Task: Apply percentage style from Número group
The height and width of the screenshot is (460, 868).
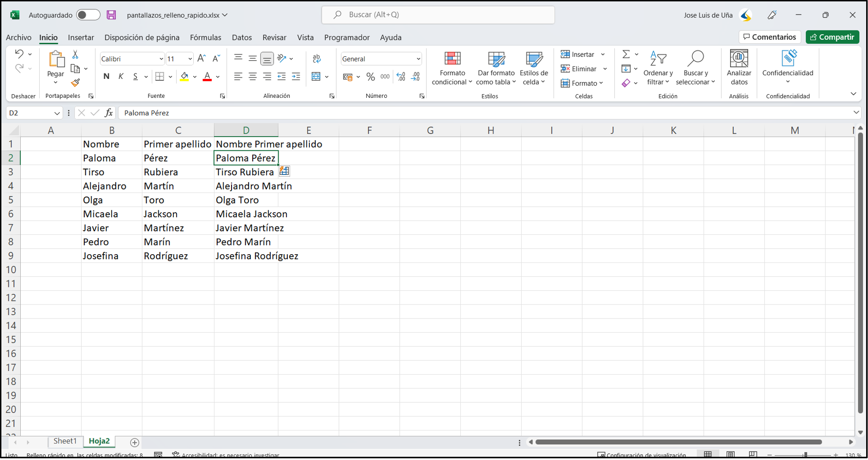Action: click(x=370, y=77)
